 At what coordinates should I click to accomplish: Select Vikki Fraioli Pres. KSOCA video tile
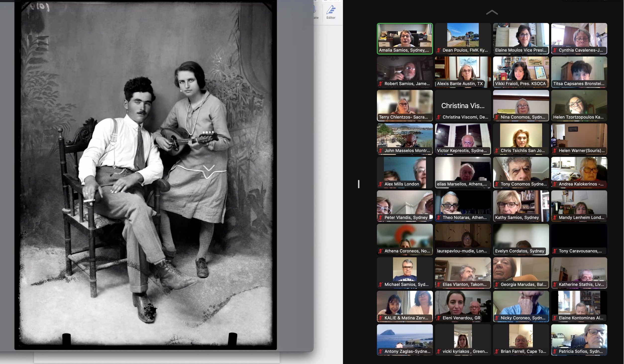[x=521, y=70]
